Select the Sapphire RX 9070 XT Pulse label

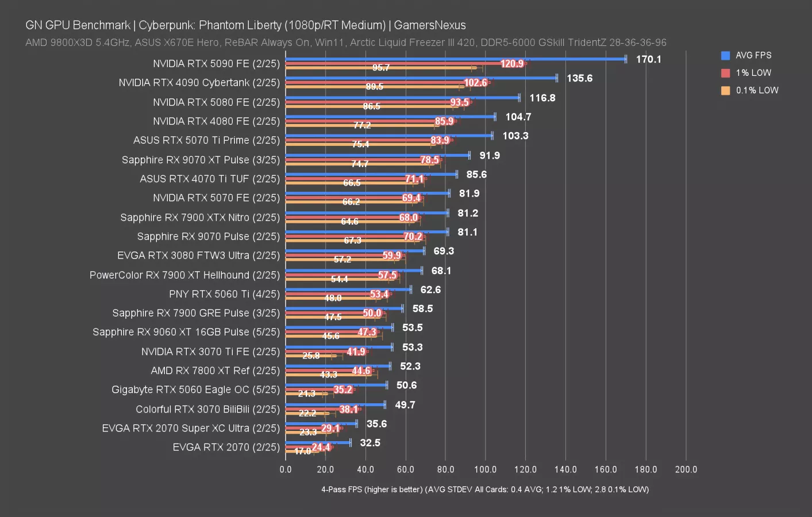click(201, 160)
